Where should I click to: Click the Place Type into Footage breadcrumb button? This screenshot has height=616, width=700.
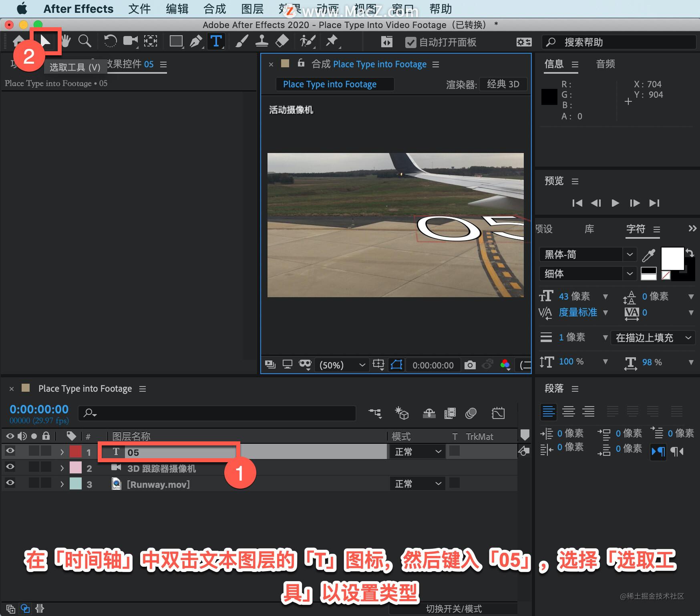click(335, 84)
